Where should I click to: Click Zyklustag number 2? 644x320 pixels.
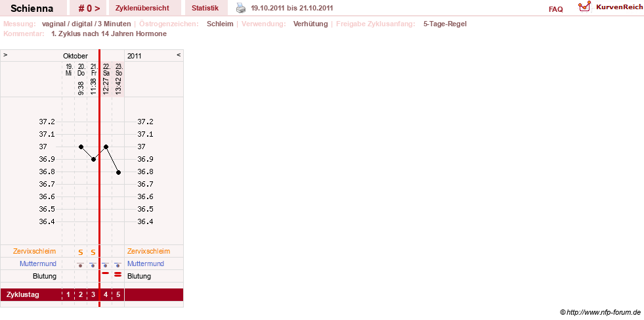click(x=81, y=294)
